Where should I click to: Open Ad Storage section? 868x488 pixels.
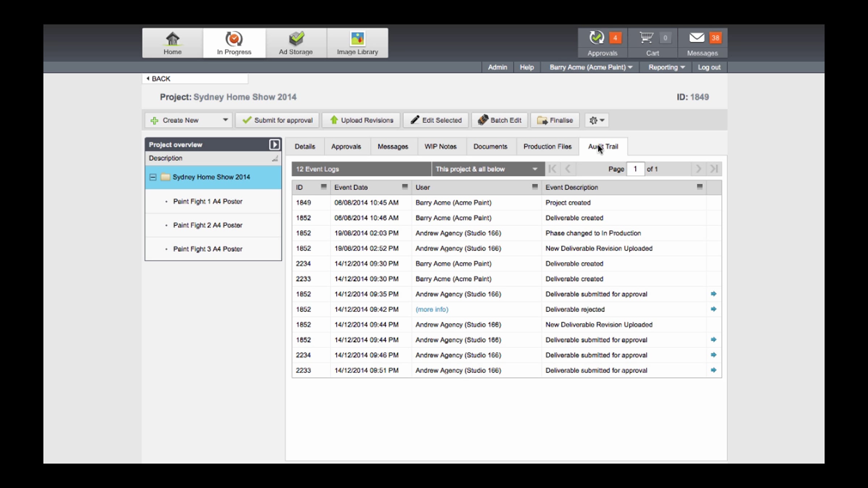pyautogui.click(x=296, y=43)
